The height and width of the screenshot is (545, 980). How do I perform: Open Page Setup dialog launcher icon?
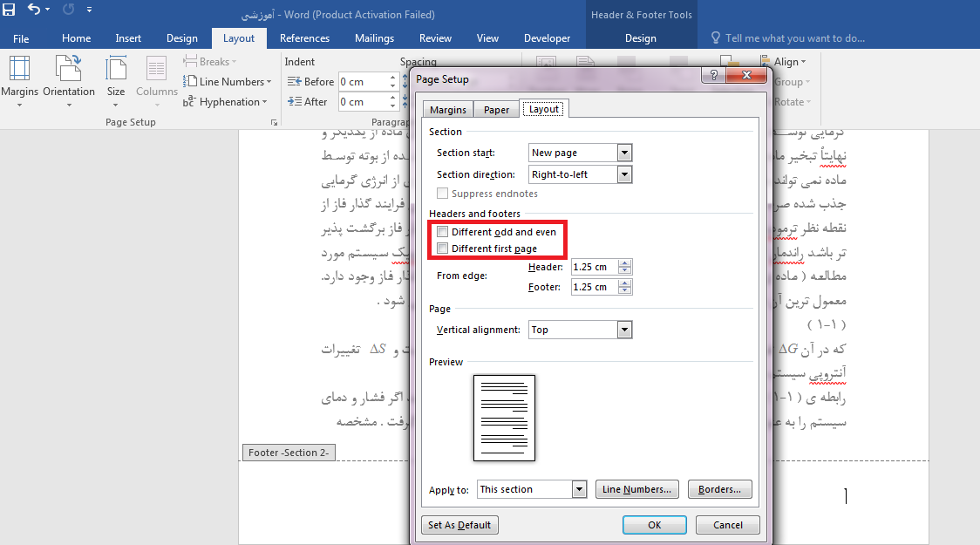274,123
